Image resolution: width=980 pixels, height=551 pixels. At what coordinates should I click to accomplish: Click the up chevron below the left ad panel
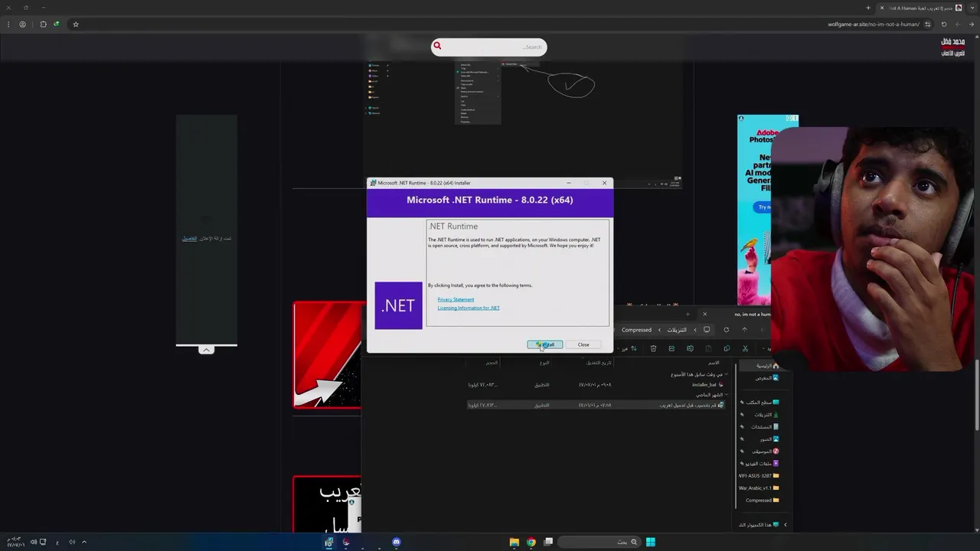coord(206,350)
